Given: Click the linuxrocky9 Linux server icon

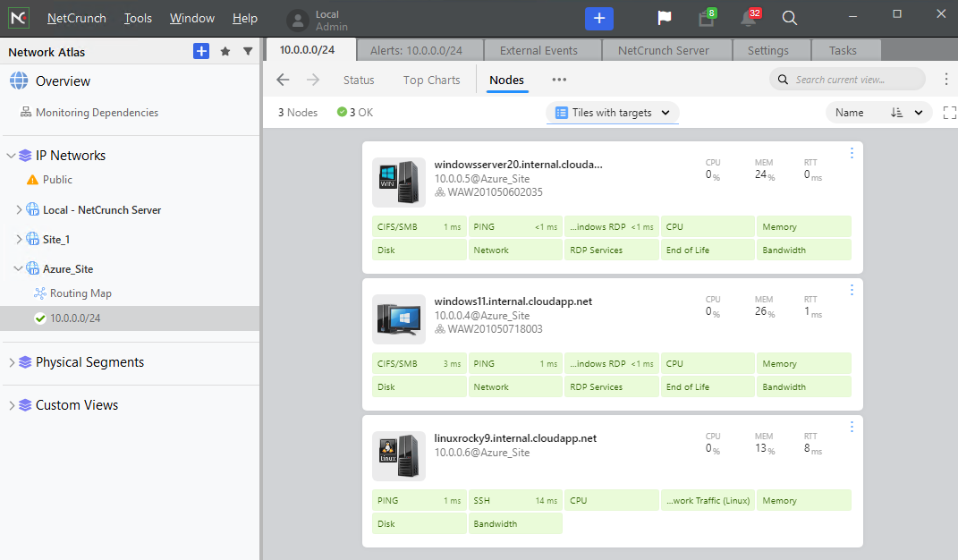Looking at the screenshot, I should point(399,455).
